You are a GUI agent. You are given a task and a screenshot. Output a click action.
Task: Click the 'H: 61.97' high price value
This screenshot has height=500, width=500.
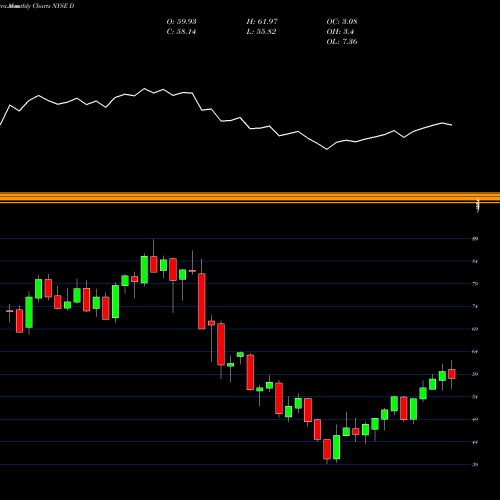pos(262,22)
